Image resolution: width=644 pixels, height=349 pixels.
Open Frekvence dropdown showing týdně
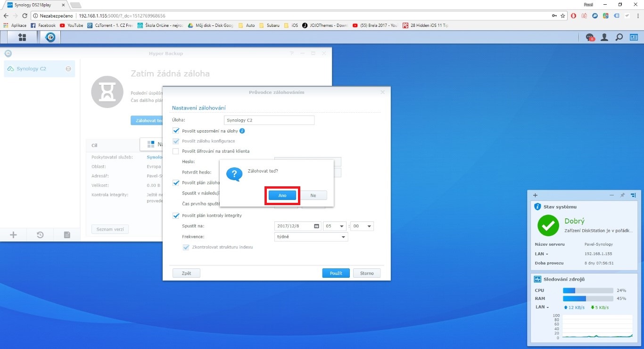coord(311,237)
